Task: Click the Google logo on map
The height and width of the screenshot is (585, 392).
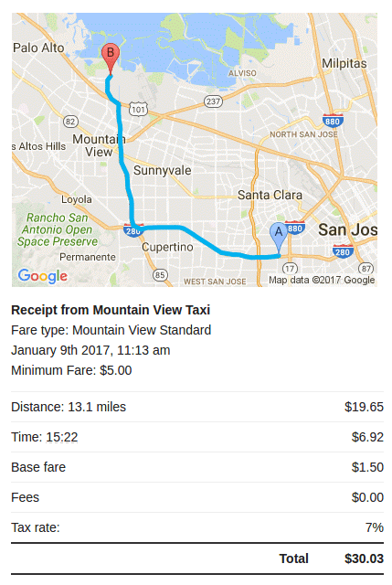Action: point(43,276)
